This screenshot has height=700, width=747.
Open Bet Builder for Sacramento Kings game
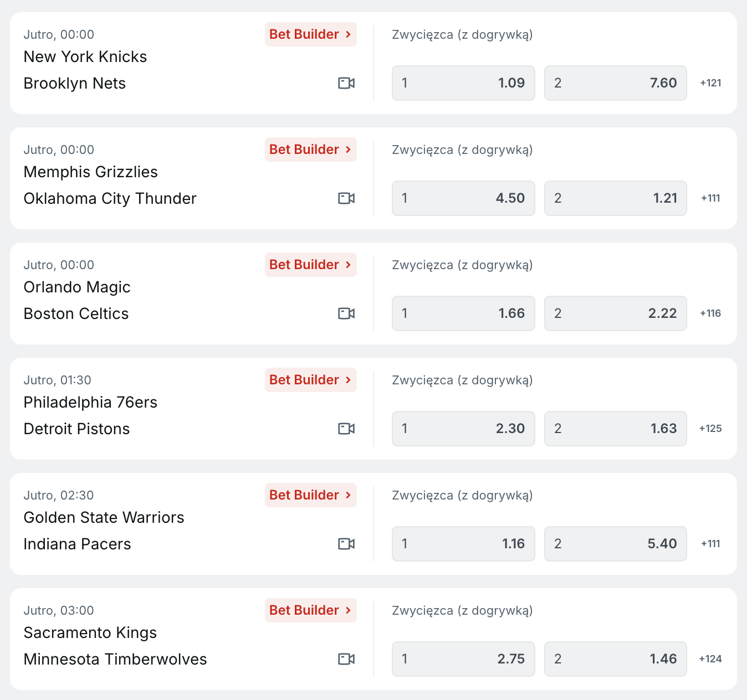click(310, 610)
